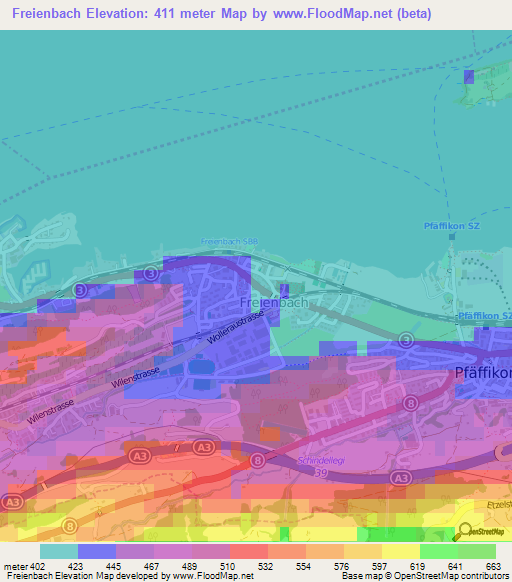Image resolution: width=512 pixels, height=582 pixels.
Task: Click 'Base map © OpenStreetMap contributors' credit
Action: pyautogui.click(x=425, y=576)
